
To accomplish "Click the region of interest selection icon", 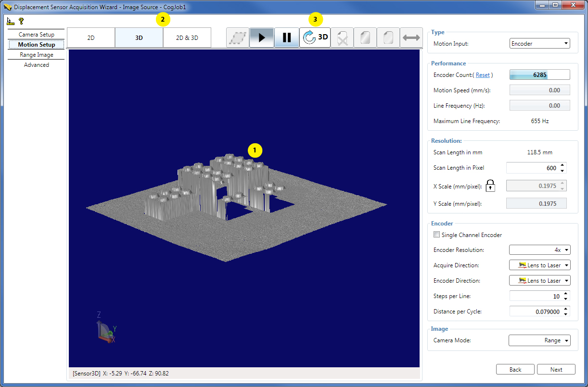I will pos(236,37).
